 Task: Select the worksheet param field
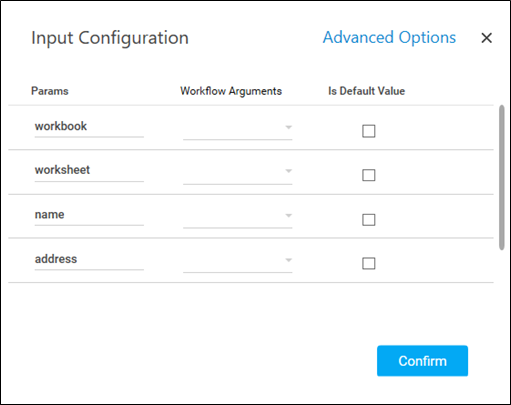(89, 171)
